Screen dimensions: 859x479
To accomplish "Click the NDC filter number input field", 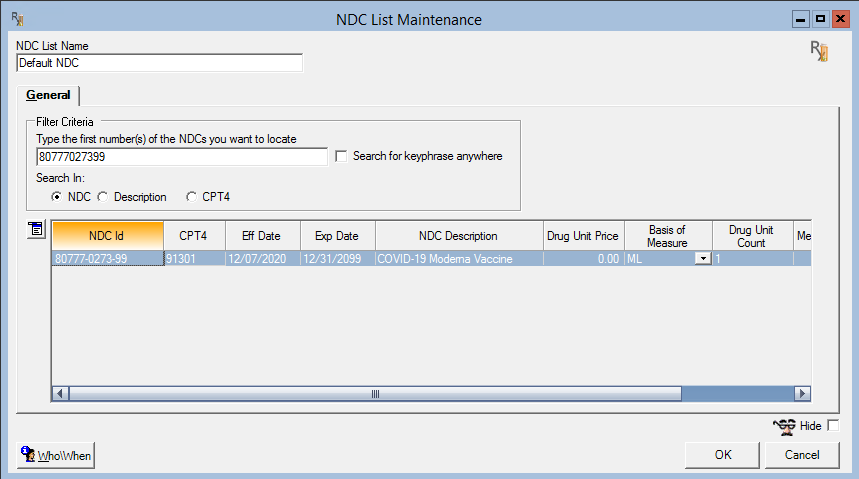I will coord(182,157).
